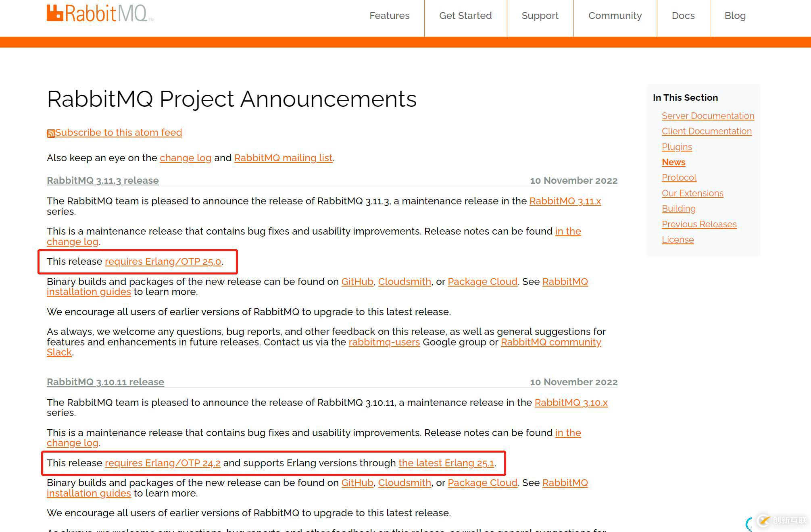
Task: Open the Support navigation item
Action: [x=540, y=16]
